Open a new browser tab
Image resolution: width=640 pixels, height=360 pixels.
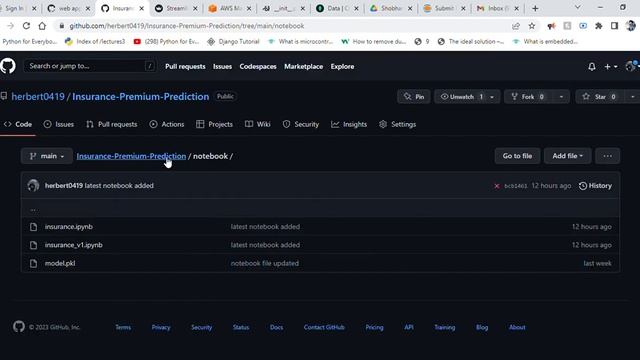coord(535,8)
